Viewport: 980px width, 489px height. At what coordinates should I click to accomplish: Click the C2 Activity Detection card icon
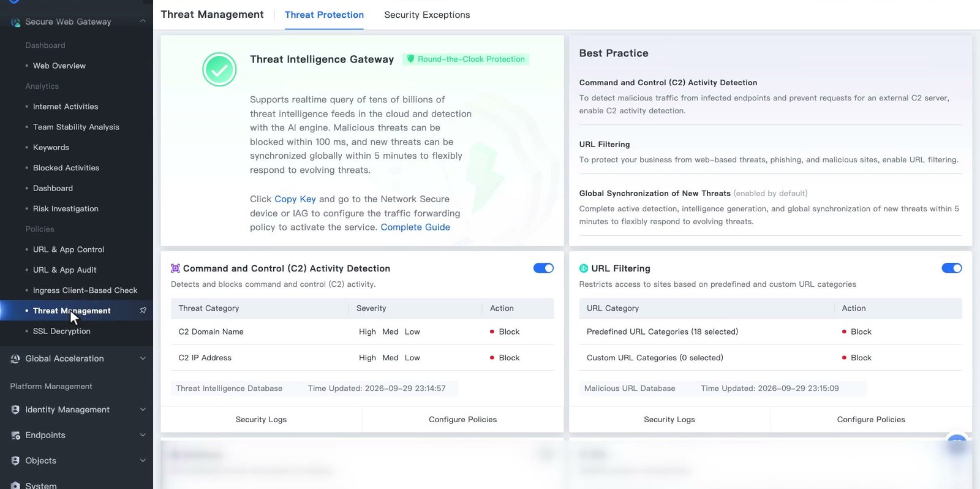[175, 268]
